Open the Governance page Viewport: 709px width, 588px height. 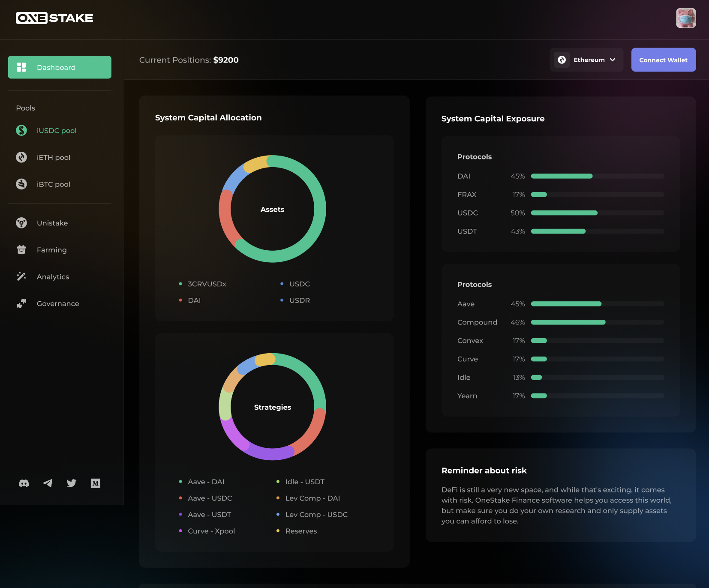click(x=58, y=303)
